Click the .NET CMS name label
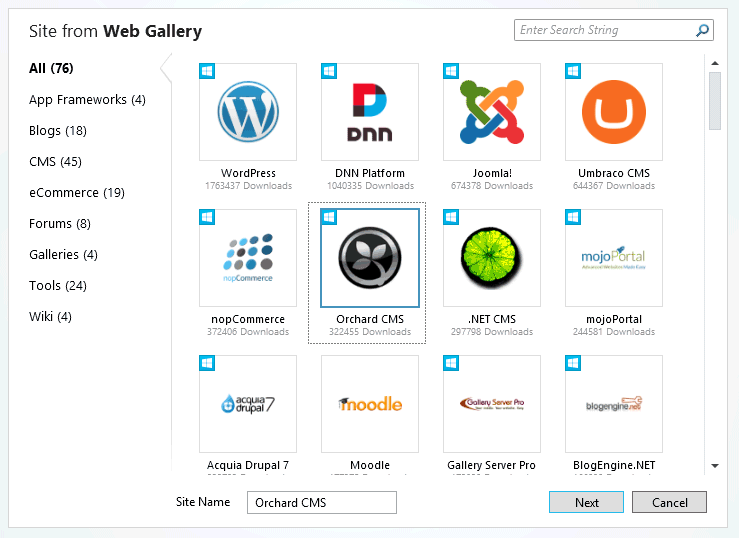This screenshot has height=538, width=739. (492, 319)
